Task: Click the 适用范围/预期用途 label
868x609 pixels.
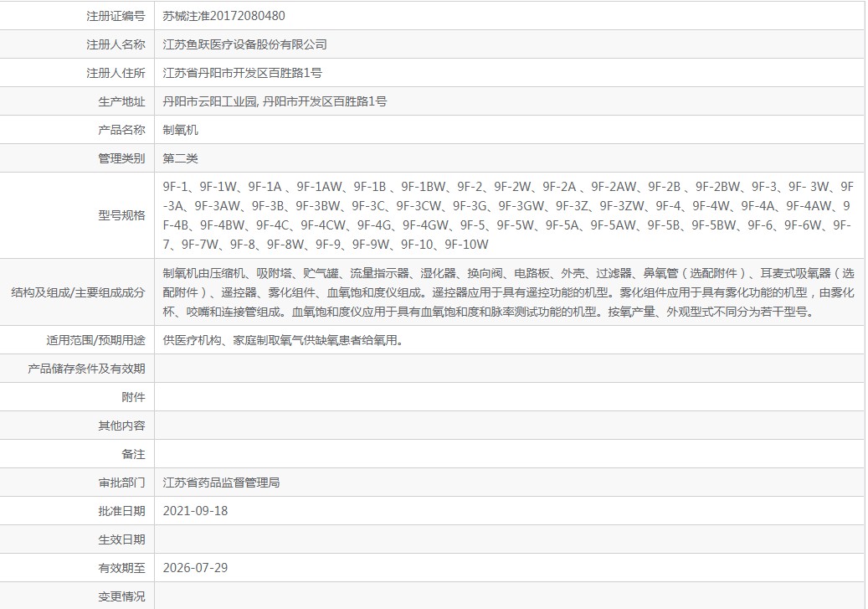Action: pyautogui.click(x=95, y=340)
